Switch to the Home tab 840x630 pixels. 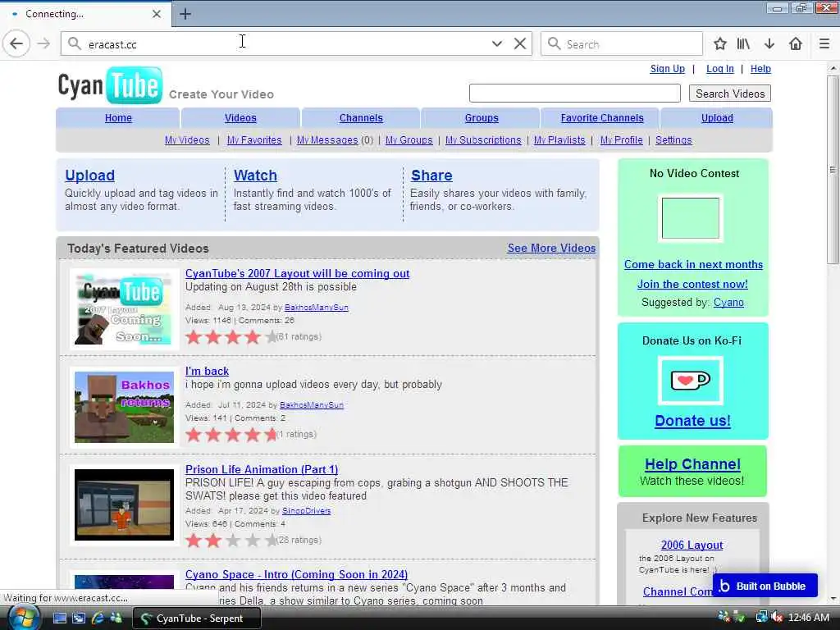point(118,118)
